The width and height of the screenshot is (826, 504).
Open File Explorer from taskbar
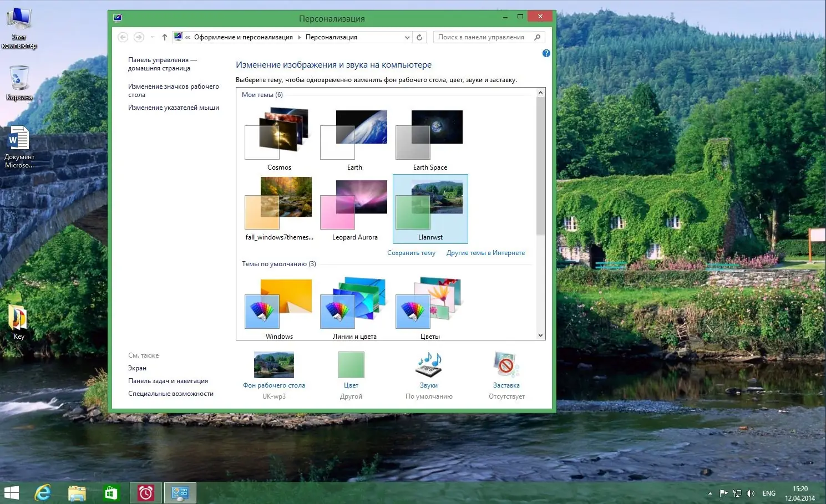pyautogui.click(x=77, y=493)
